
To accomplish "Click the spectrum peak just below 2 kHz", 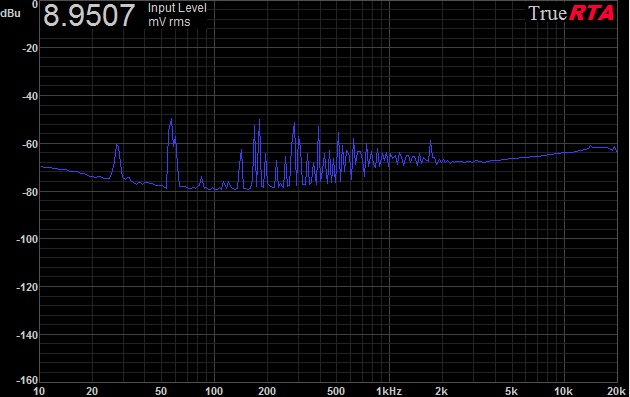I will coord(431,141).
